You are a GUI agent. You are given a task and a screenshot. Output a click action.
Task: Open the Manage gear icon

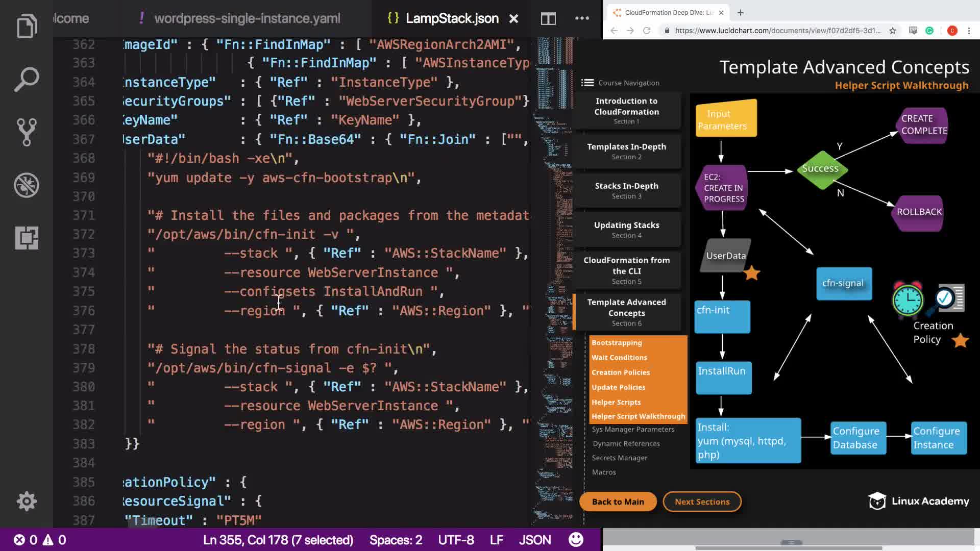click(x=27, y=501)
